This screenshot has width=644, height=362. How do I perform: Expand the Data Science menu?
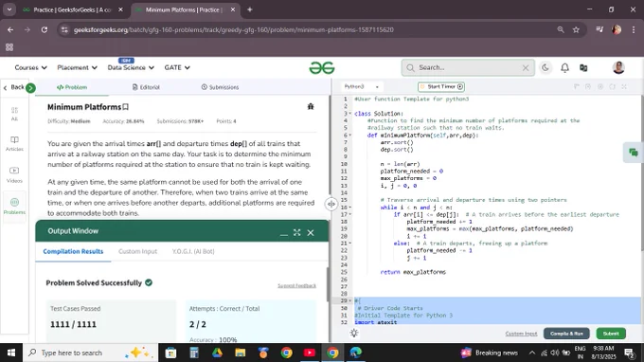(131, 68)
